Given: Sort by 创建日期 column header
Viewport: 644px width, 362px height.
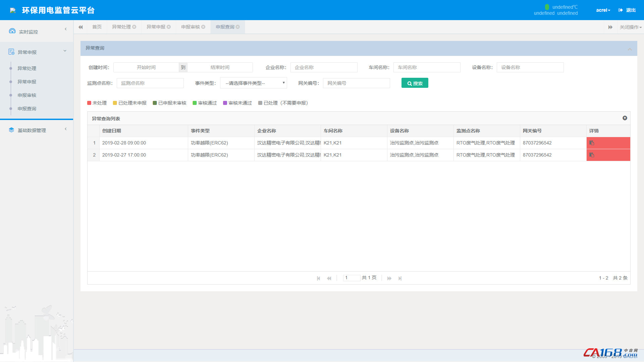Looking at the screenshot, I should click(144, 131).
